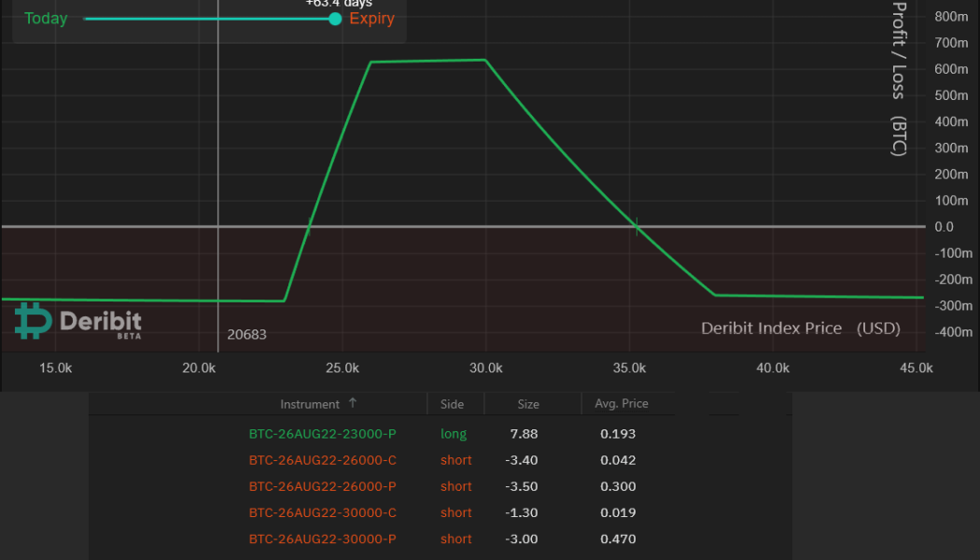Click the 20683 index price label

[x=246, y=335]
